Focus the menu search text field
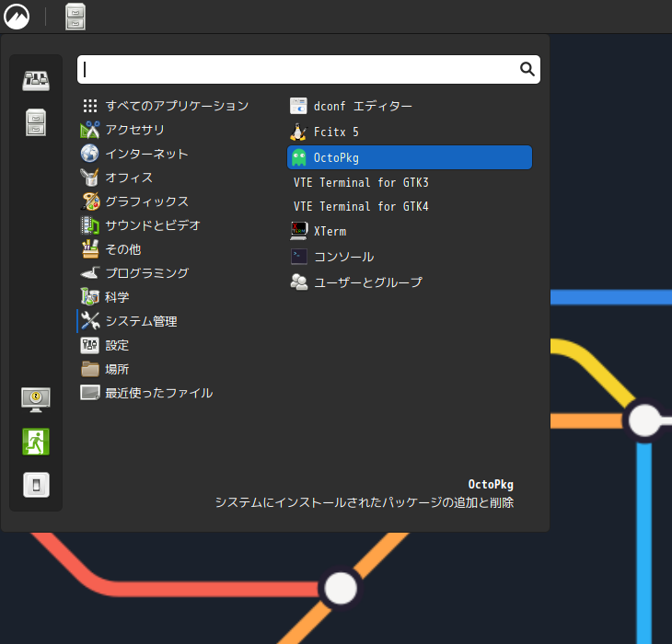The width and height of the screenshot is (672, 644). pos(308,69)
